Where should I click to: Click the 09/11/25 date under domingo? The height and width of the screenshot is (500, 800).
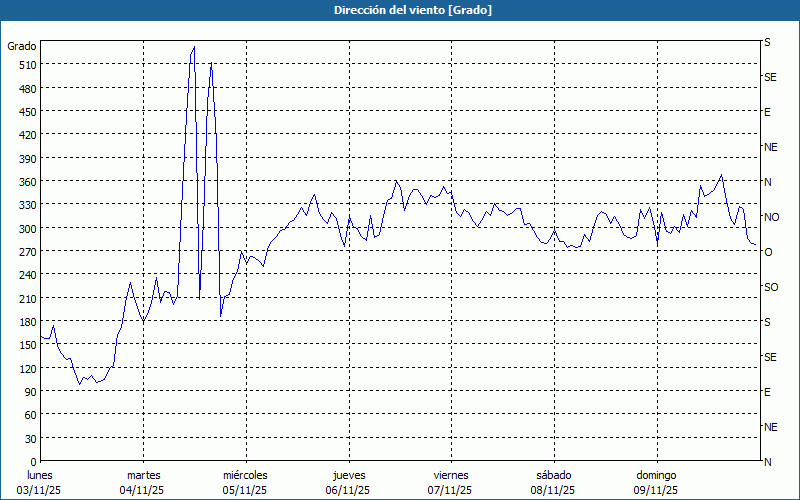point(656,490)
